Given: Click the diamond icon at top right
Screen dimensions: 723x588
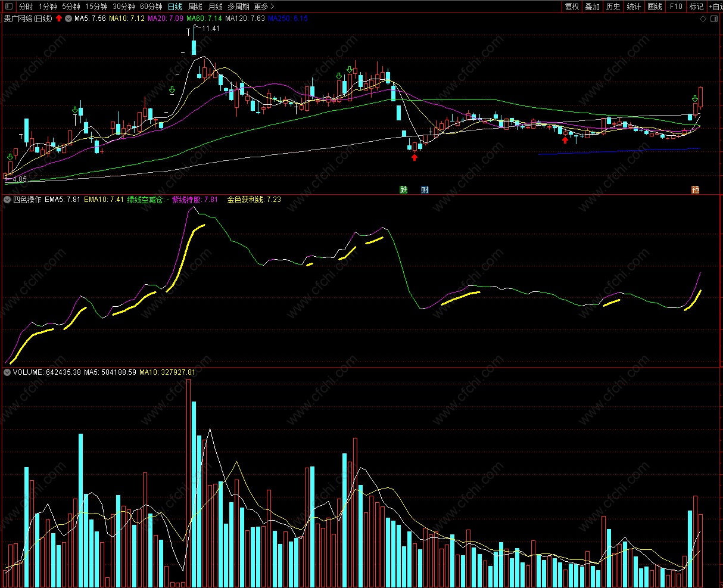Looking at the screenshot, I should click(703, 19).
